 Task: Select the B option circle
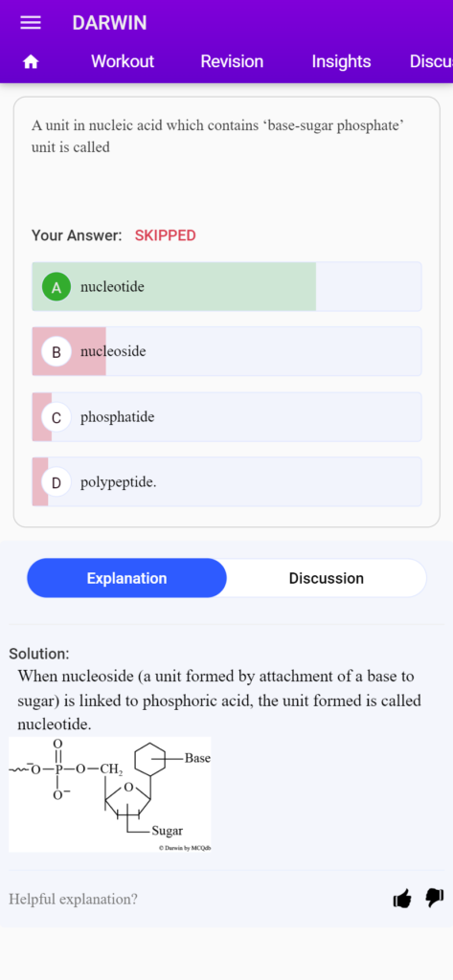click(57, 352)
